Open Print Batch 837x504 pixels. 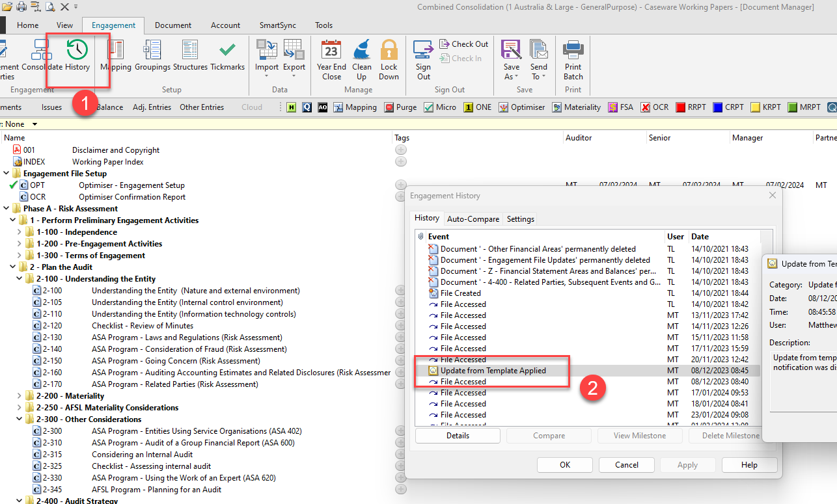pos(573,59)
